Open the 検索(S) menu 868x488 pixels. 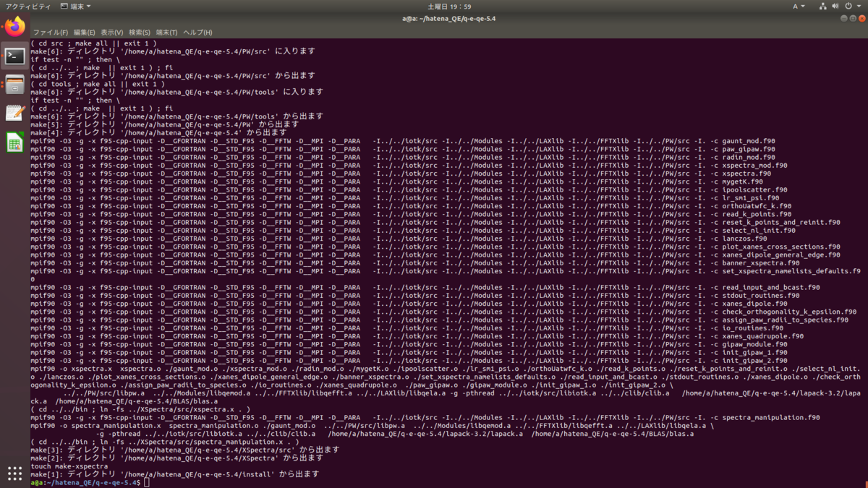click(140, 33)
